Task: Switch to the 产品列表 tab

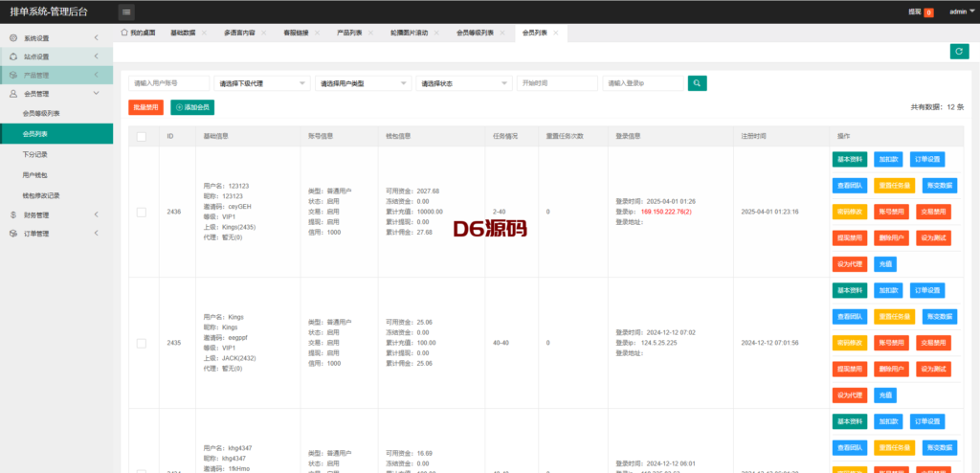Action: (x=349, y=33)
